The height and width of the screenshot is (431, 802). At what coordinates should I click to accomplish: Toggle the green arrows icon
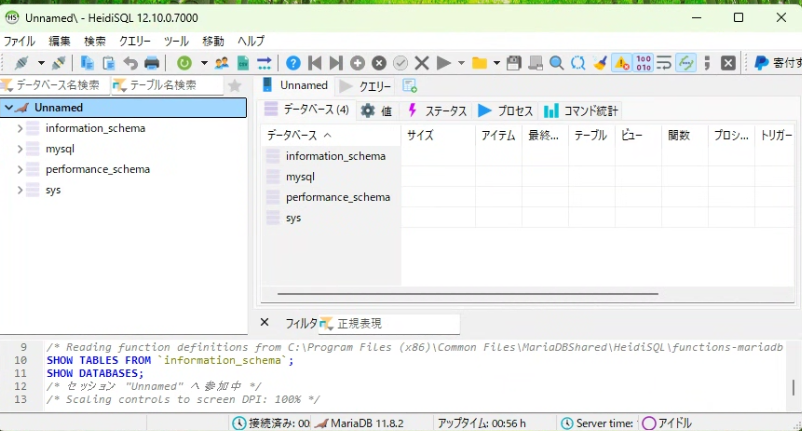(x=686, y=63)
